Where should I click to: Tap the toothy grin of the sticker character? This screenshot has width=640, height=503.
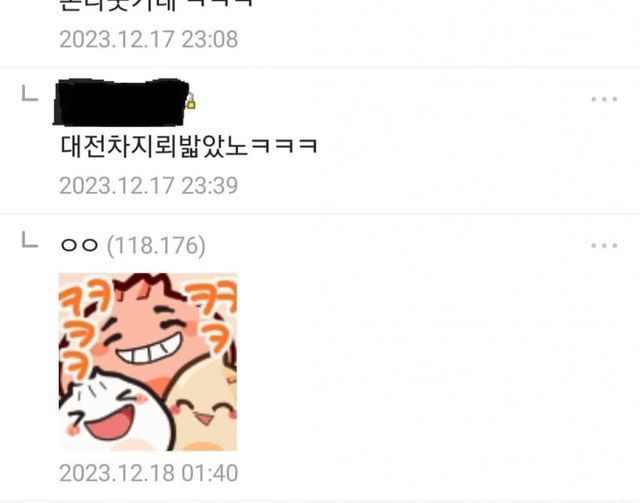pos(149,349)
